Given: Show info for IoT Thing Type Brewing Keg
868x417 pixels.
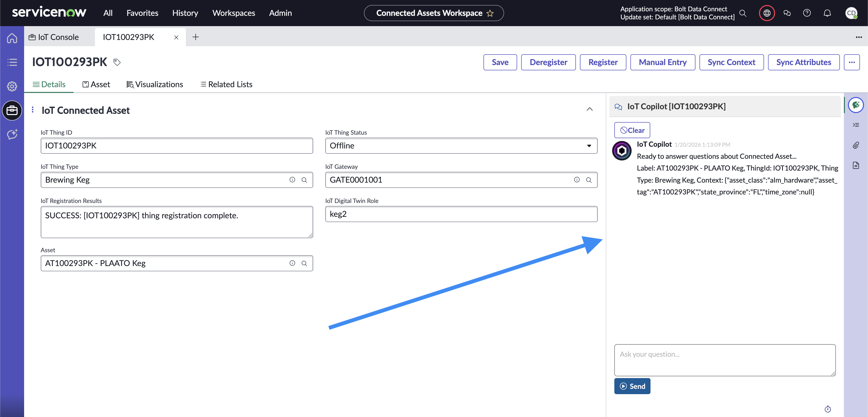Looking at the screenshot, I should (292, 180).
